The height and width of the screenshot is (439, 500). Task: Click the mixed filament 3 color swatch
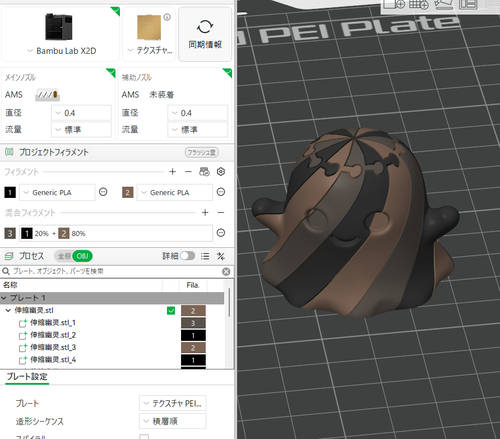(10, 233)
